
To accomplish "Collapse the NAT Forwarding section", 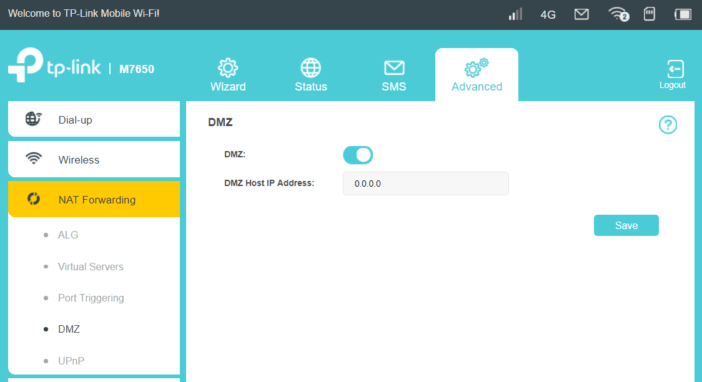I will pos(94,199).
